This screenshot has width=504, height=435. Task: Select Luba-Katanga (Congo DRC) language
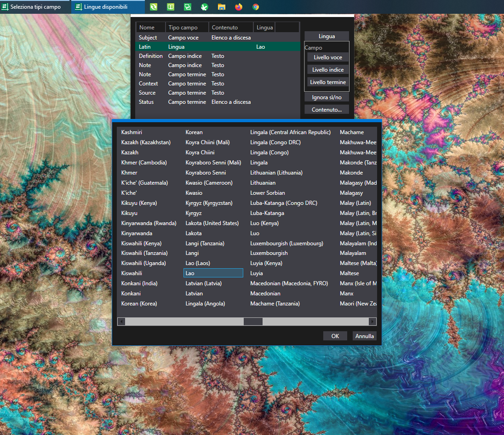click(284, 203)
